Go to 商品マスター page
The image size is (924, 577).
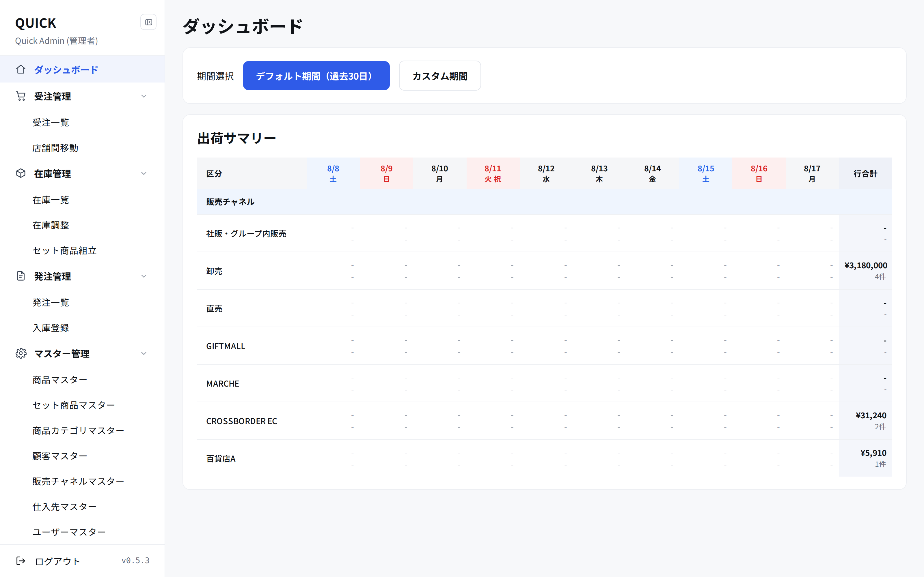[x=60, y=380]
